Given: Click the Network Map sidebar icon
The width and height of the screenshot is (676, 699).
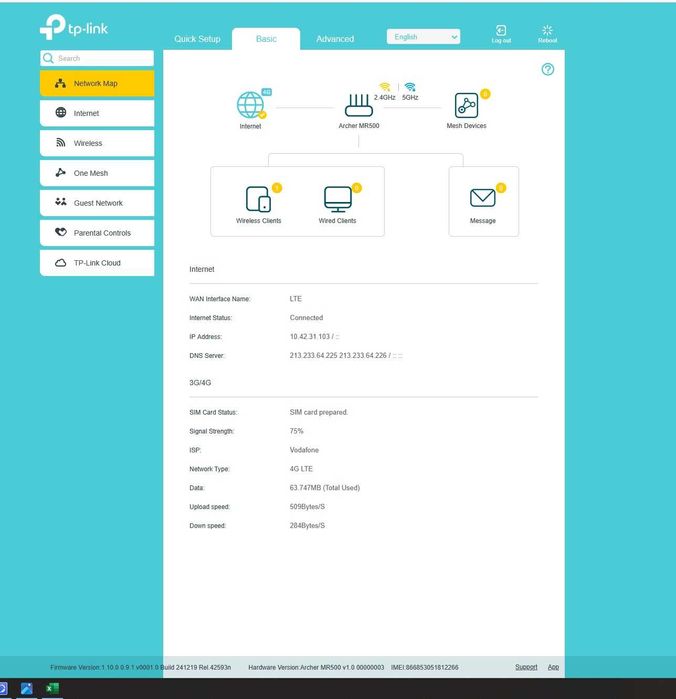Looking at the screenshot, I should [x=61, y=83].
